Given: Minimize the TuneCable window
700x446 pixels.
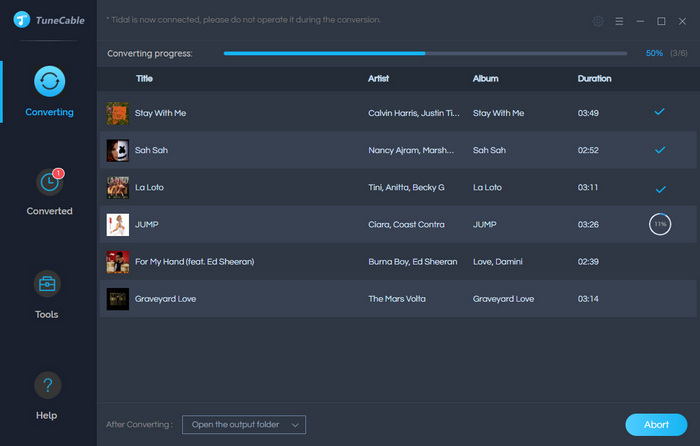Looking at the screenshot, I should click(640, 21).
